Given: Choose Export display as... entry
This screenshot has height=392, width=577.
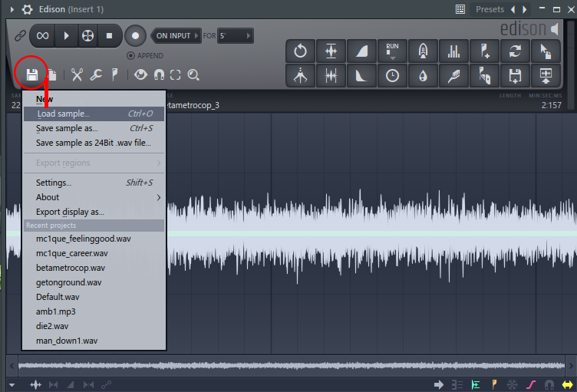Looking at the screenshot, I should 94,212.
